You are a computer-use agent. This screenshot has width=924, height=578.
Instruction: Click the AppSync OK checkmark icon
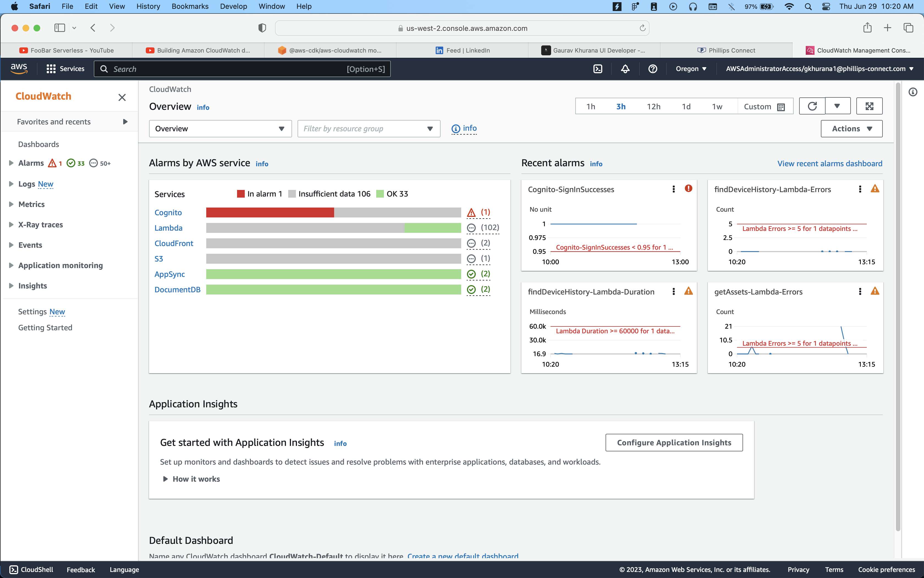point(472,274)
